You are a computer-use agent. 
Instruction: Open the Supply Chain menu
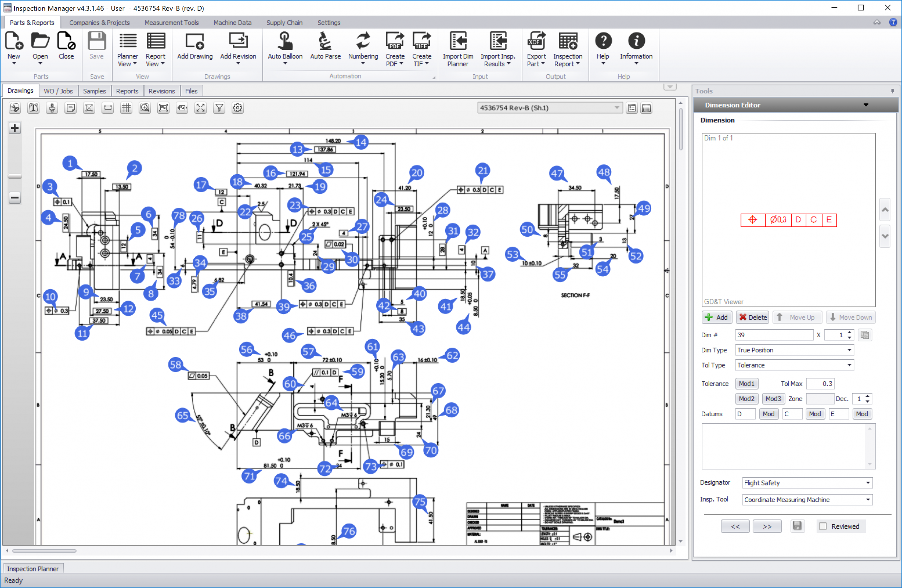[x=284, y=22]
